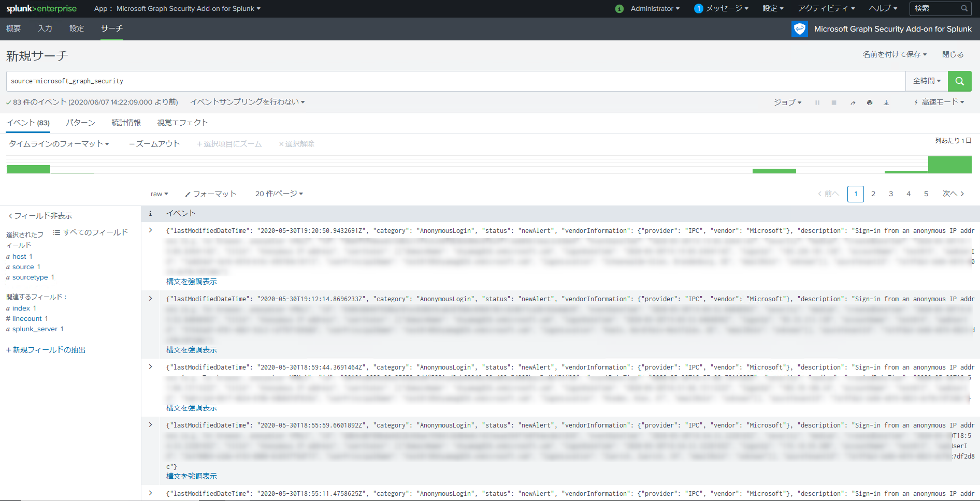Go to results page 2

point(873,194)
